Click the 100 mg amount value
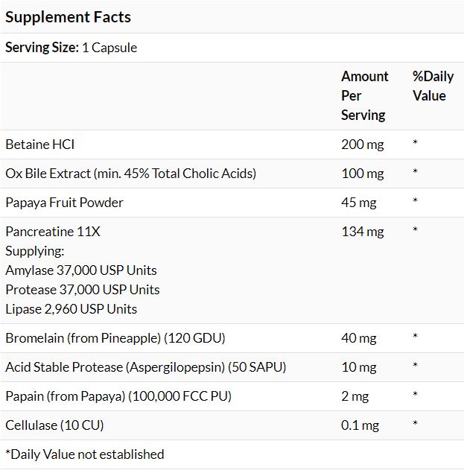Viewport: 464px width, 476px height. (x=362, y=174)
